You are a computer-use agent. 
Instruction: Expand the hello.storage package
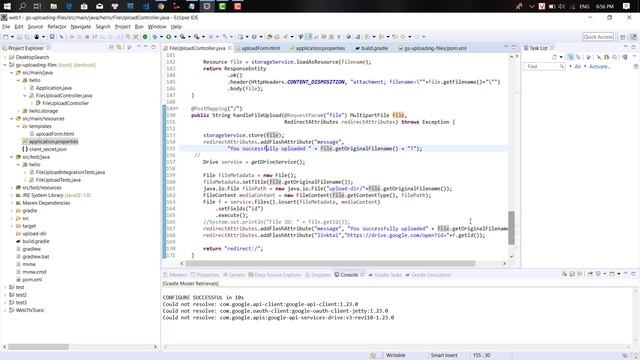coord(19,111)
